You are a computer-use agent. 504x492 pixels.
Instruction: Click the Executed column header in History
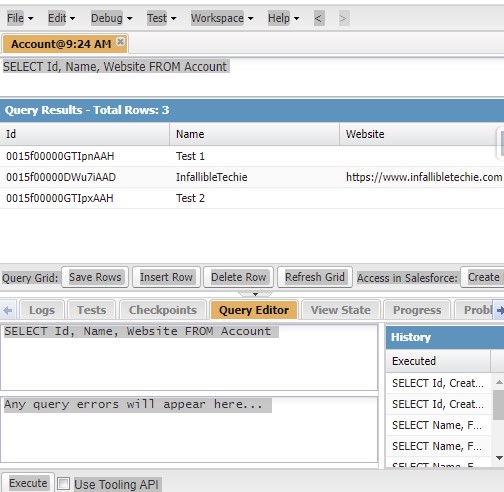438,361
